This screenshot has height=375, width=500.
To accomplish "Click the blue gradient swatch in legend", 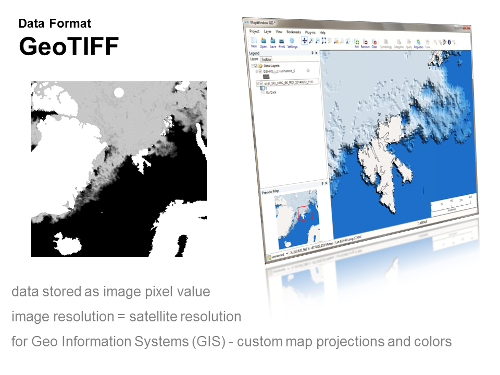I will coord(262,88).
